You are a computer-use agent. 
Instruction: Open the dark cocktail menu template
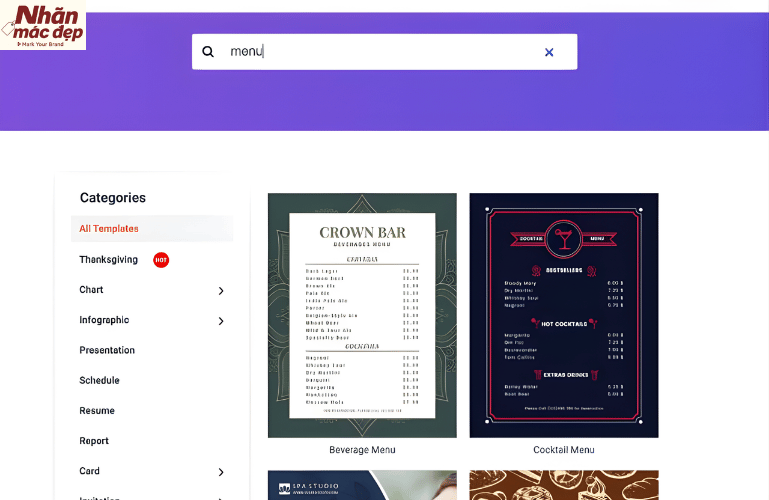(564, 315)
